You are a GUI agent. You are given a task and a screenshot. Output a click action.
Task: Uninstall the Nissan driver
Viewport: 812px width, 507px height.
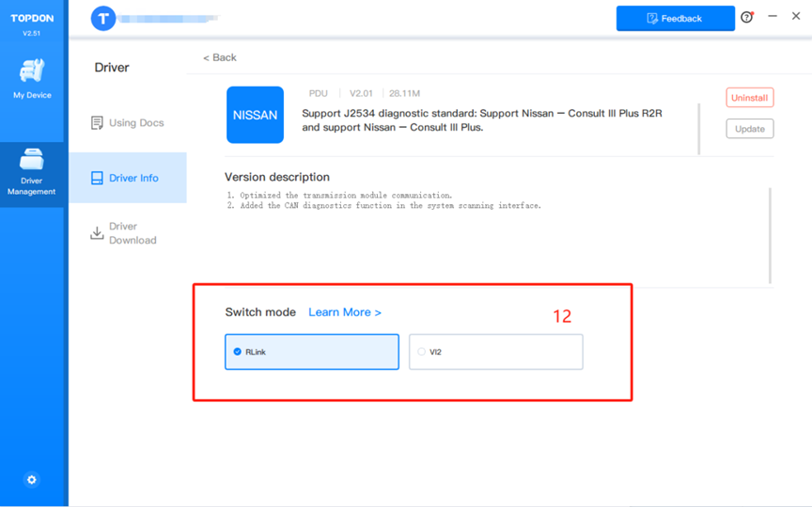pyautogui.click(x=749, y=98)
